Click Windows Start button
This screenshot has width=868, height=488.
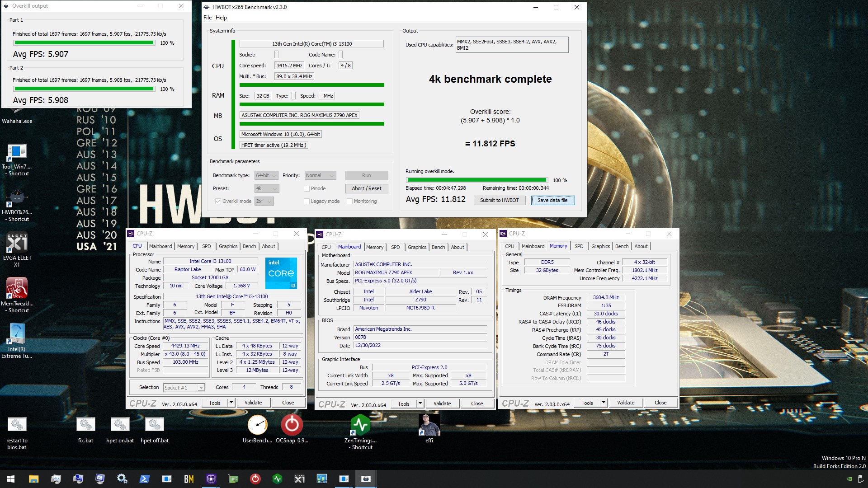pos(11,479)
